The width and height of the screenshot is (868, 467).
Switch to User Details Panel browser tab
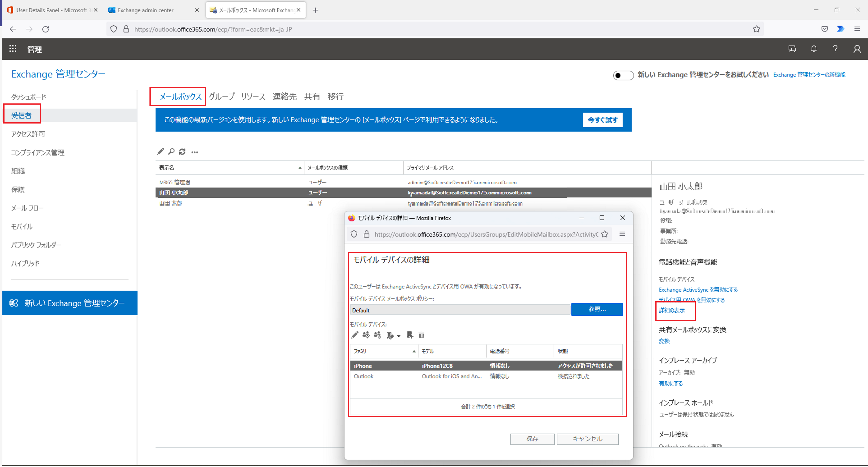(x=52, y=10)
